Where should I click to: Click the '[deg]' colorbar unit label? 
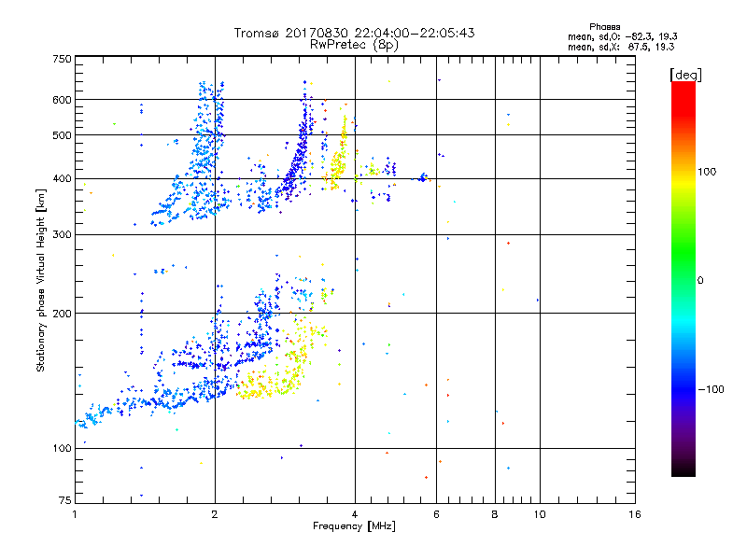pos(685,75)
